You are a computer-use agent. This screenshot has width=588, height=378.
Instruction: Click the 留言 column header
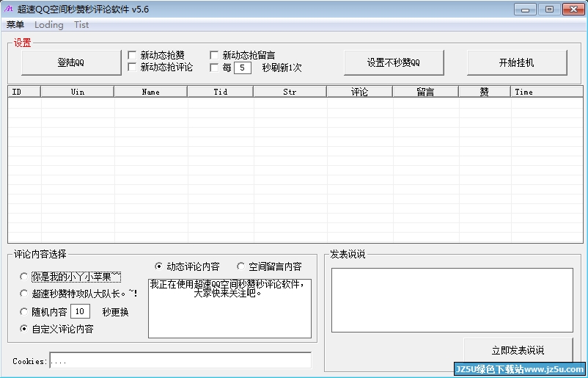pyautogui.click(x=426, y=92)
